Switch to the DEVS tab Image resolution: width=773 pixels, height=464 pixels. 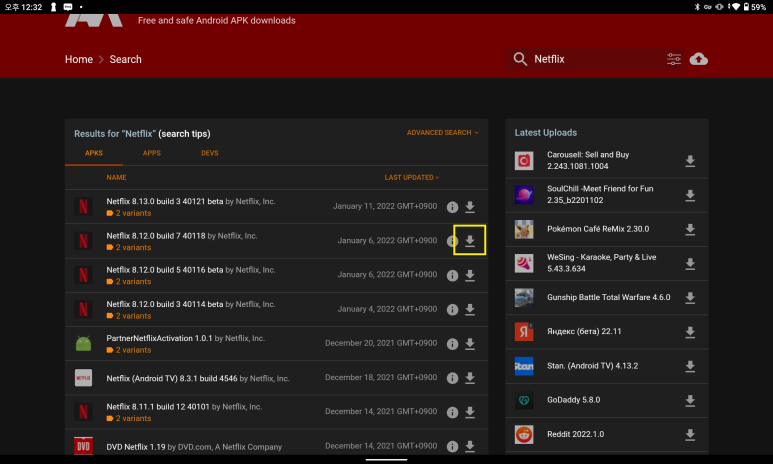click(x=210, y=153)
